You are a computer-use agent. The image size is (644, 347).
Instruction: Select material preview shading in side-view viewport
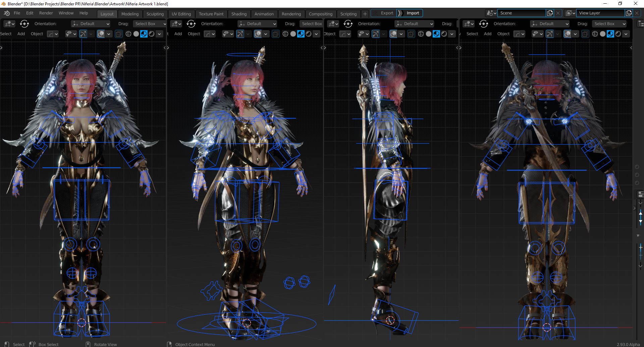436,34
